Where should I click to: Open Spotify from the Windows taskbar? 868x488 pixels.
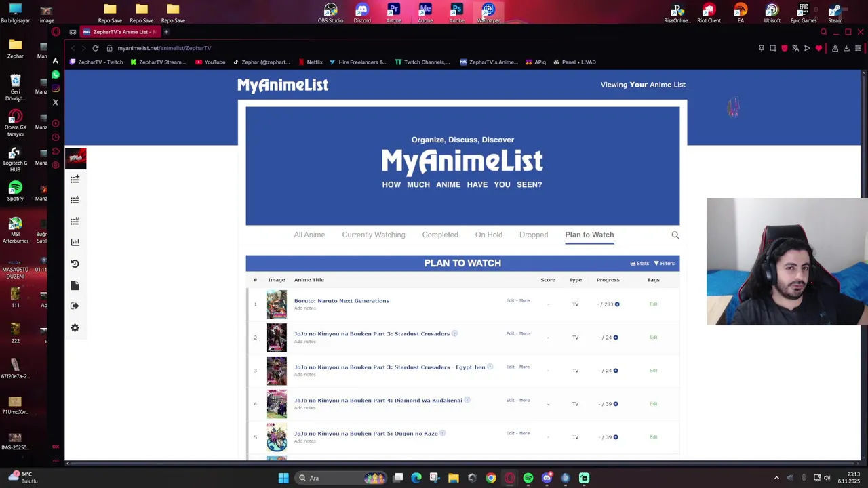528,478
